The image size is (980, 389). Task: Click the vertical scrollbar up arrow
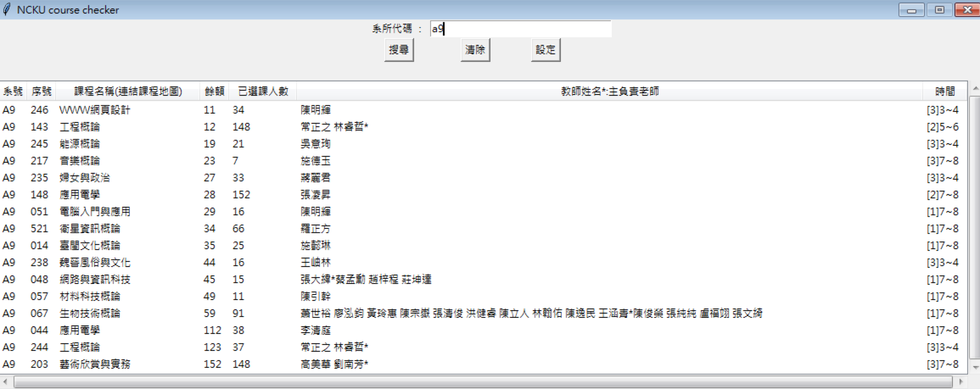click(975, 89)
